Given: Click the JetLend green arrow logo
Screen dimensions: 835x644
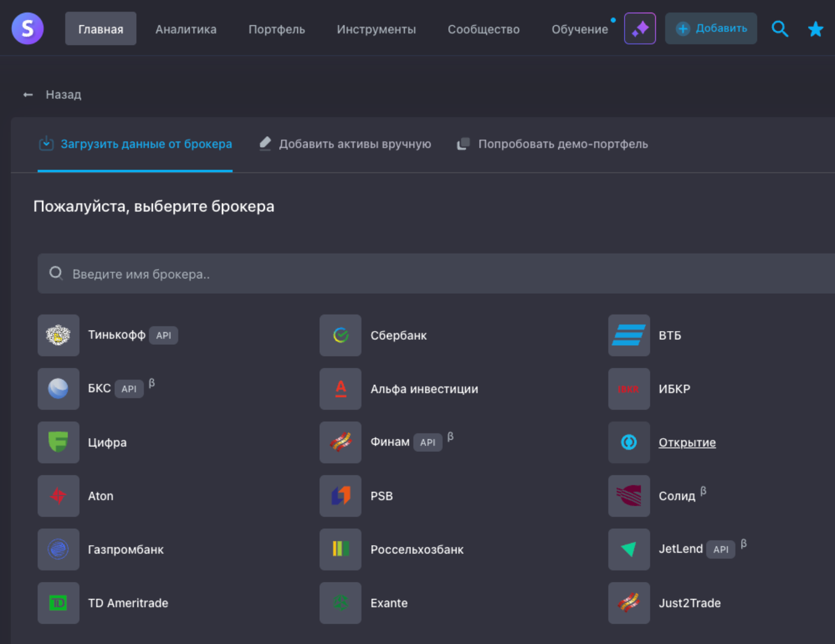Looking at the screenshot, I should [x=629, y=550].
